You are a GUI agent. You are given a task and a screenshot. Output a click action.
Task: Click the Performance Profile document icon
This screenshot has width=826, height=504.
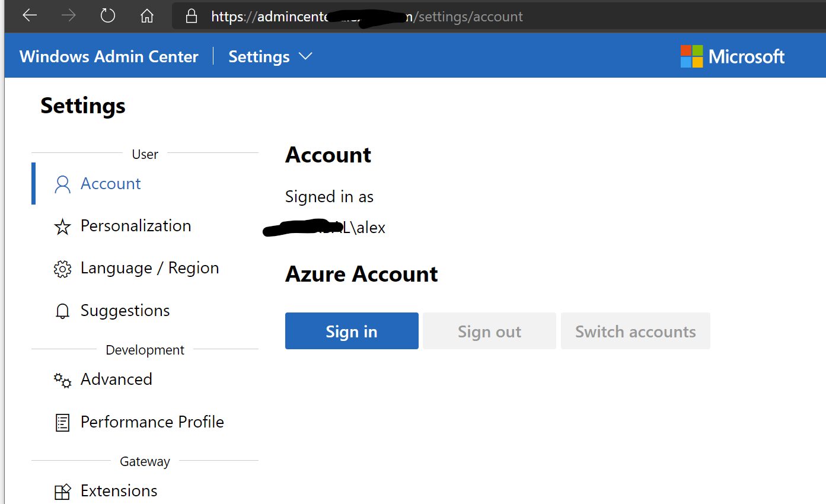coord(62,422)
